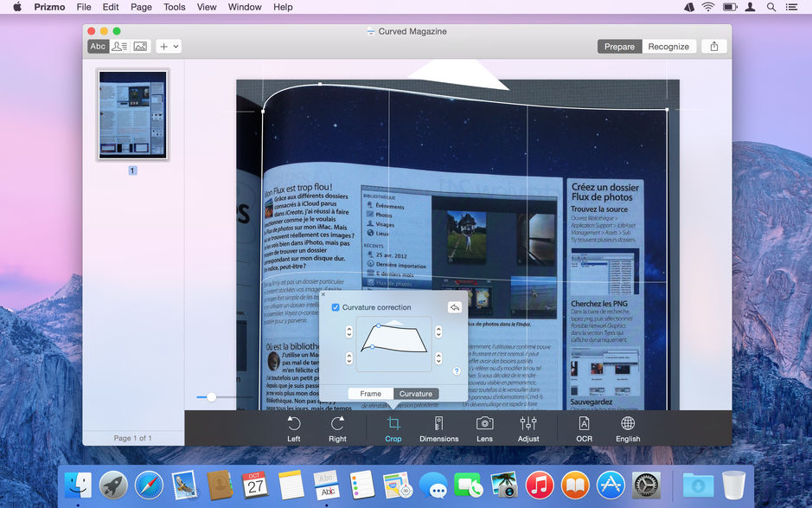Image resolution: width=812 pixels, height=508 pixels.
Task: Open the Tools menu
Action: coord(174,7)
